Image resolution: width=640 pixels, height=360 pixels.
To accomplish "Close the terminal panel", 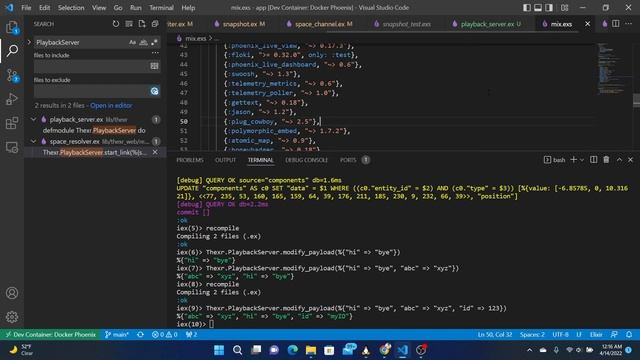I will point(631,160).
